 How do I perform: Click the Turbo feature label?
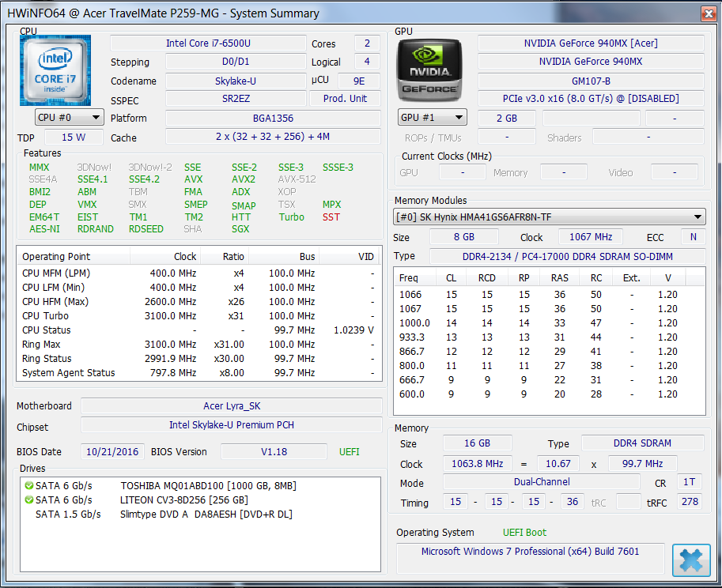291,217
